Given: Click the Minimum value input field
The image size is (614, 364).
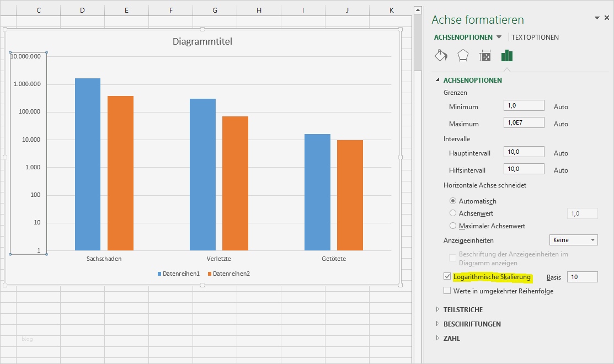Looking at the screenshot, I should [x=524, y=106].
